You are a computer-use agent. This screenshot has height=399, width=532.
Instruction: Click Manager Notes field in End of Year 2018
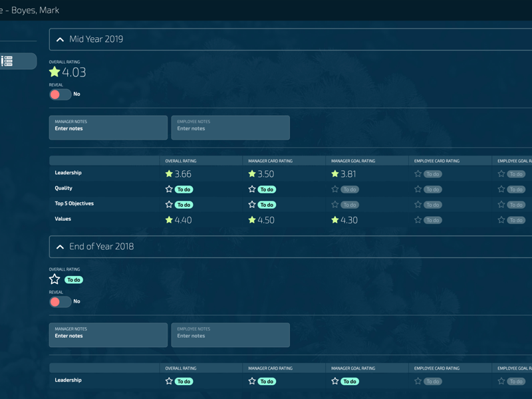108,335
